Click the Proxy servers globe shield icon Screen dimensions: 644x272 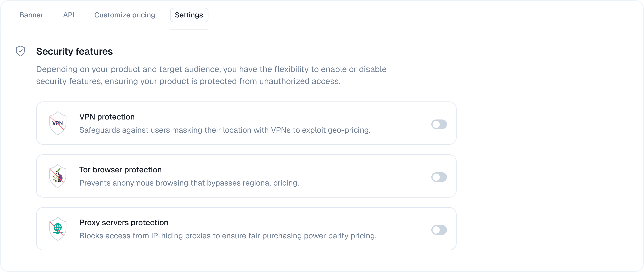point(57,229)
